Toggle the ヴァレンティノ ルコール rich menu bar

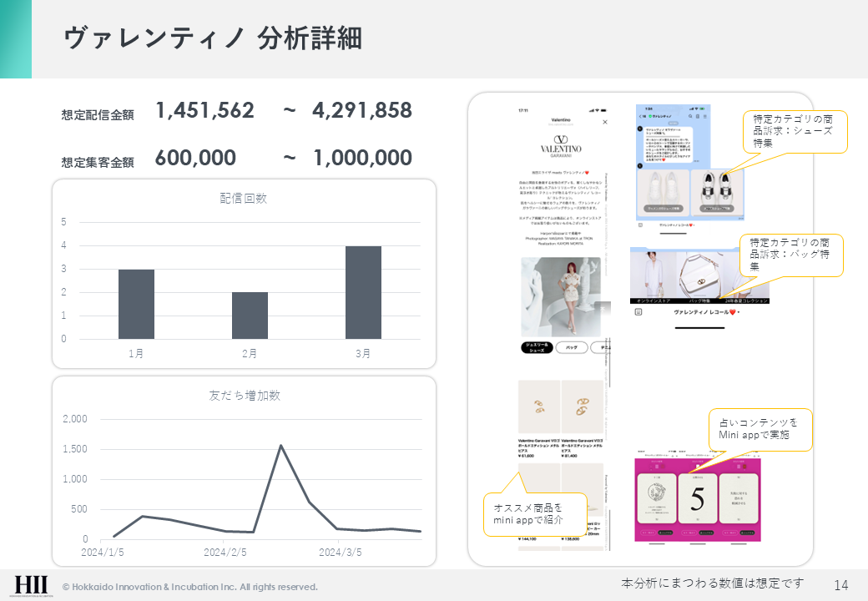click(706, 312)
